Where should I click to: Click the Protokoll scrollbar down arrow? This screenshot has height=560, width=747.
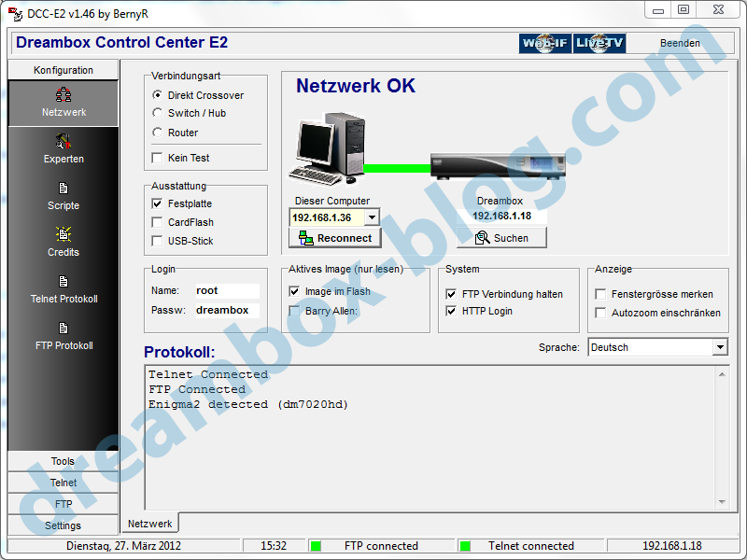[722, 502]
